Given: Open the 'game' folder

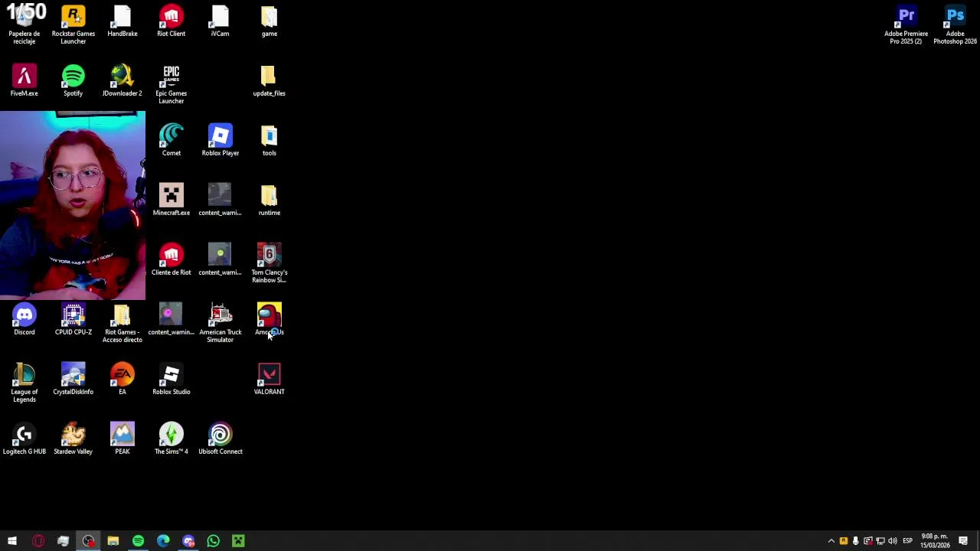Looking at the screenshot, I should 269,21.
